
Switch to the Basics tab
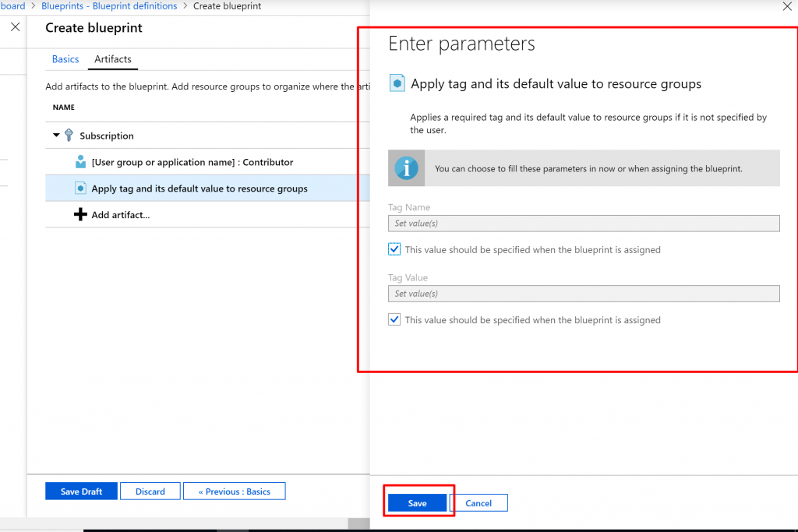click(65, 59)
